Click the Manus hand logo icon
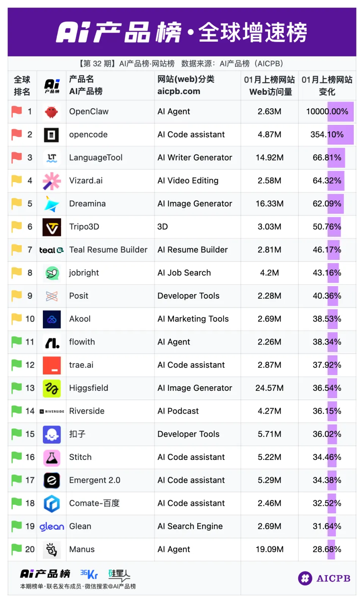 (52, 549)
